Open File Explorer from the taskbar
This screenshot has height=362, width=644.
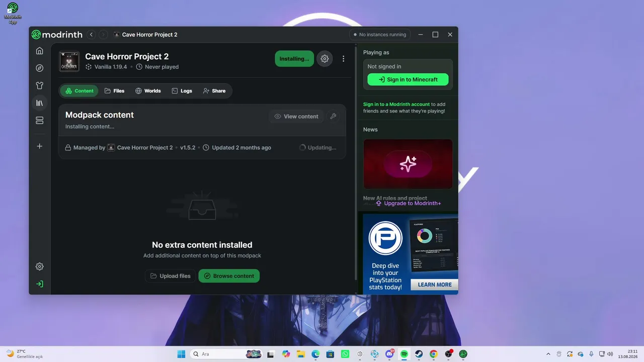click(x=301, y=354)
